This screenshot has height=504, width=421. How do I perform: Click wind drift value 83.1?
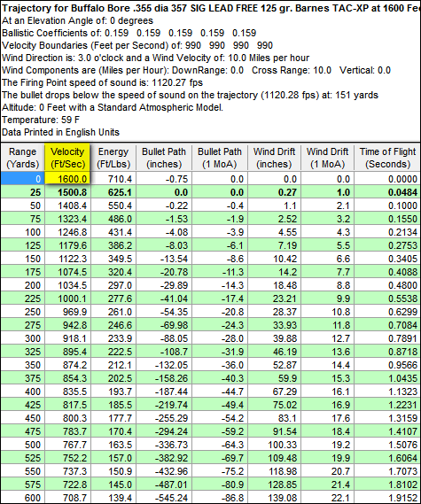274,418
